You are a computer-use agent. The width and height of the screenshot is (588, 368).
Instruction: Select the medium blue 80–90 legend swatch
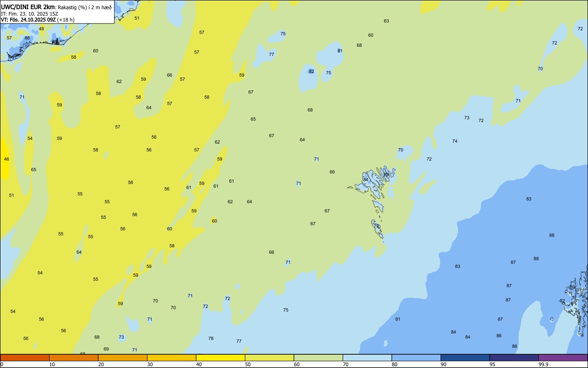pyautogui.click(x=416, y=357)
